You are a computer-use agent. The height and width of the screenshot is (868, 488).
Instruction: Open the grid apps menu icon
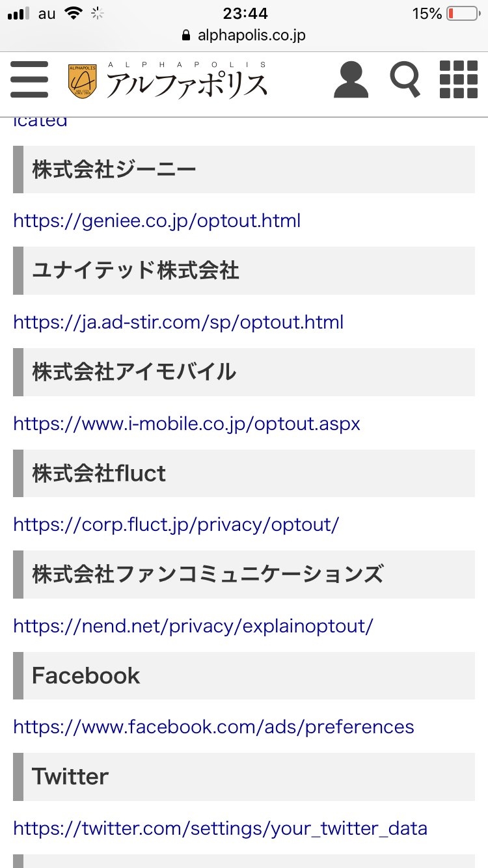point(458,80)
